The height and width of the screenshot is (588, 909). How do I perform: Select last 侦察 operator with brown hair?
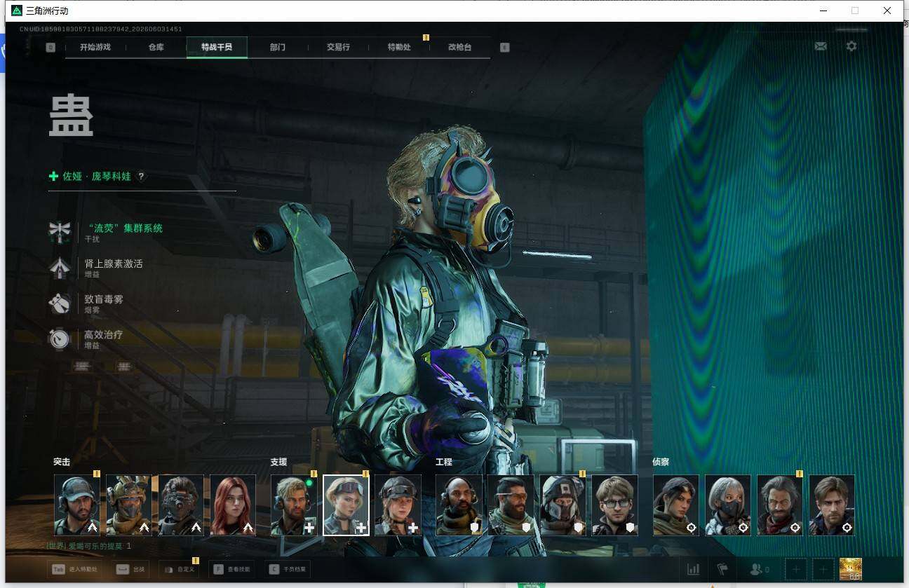832,505
